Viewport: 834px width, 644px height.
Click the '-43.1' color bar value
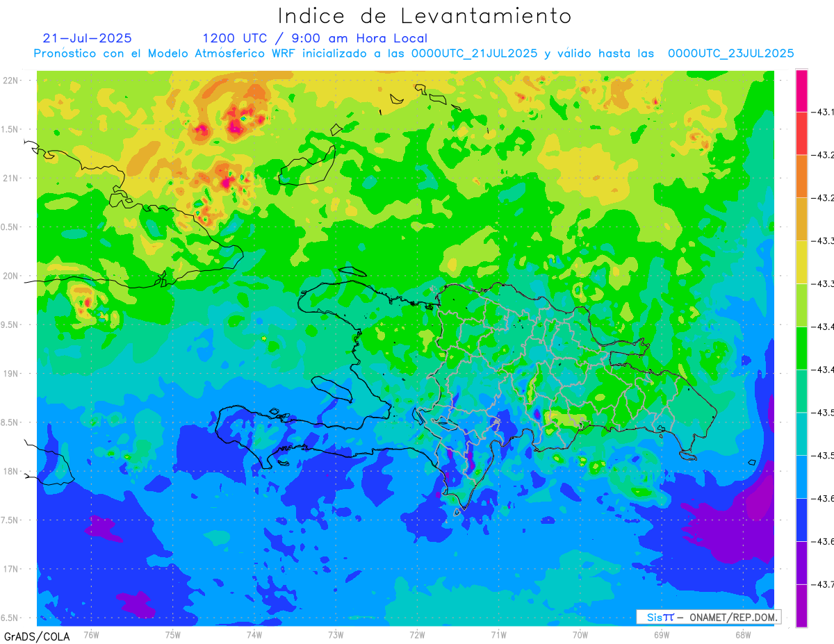[824, 112]
